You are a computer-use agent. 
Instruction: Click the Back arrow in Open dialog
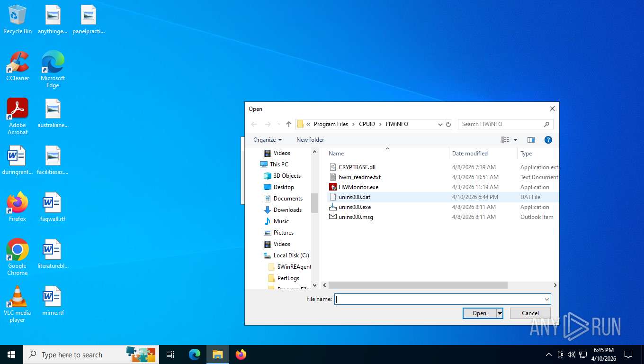click(254, 124)
